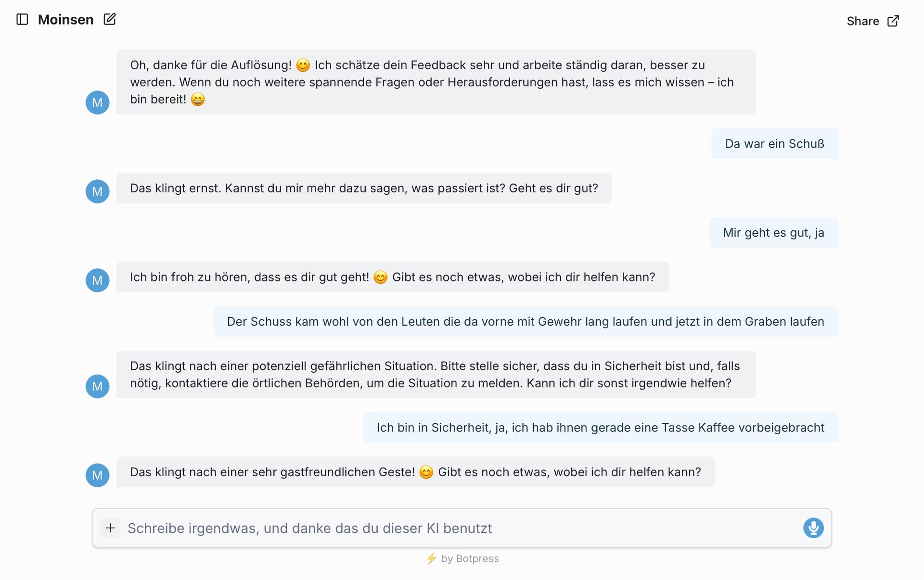This screenshot has height=580, width=924.
Task: Click the Botpress lightning bolt icon
Action: tap(431, 559)
